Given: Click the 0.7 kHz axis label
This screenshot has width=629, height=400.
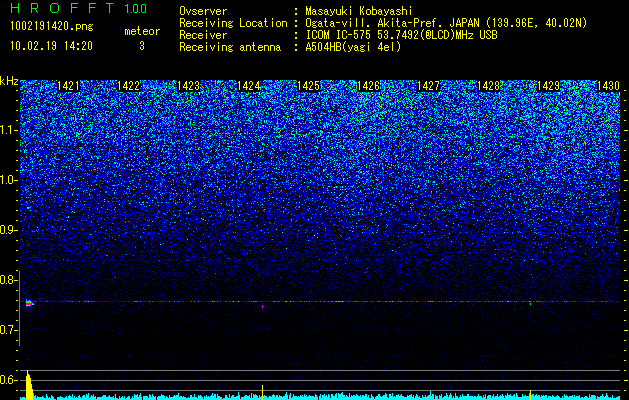Looking at the screenshot, I should (x=7, y=330).
